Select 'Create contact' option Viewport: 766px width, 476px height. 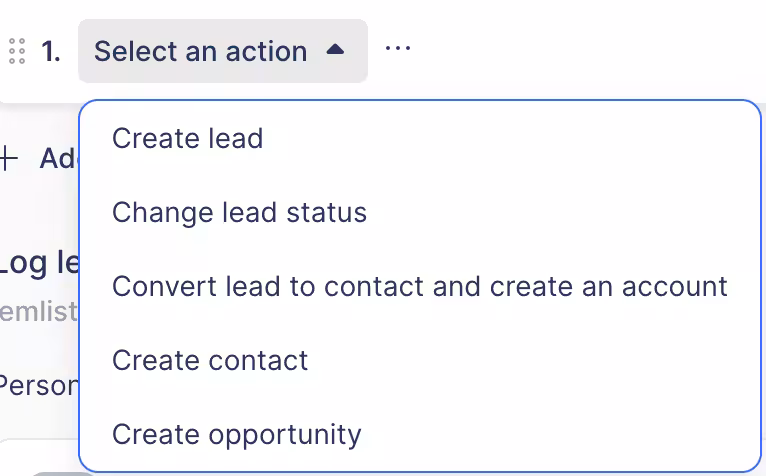(x=210, y=360)
